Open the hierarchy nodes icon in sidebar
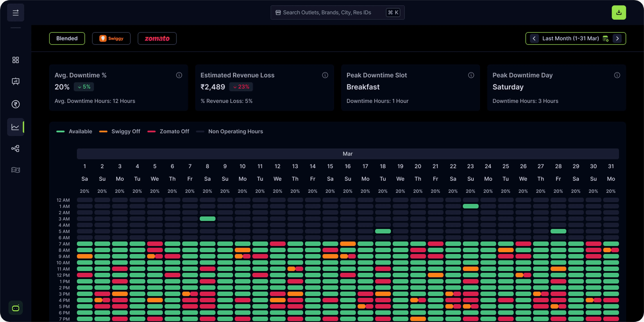Screen dimensions: 644x322 [16, 148]
